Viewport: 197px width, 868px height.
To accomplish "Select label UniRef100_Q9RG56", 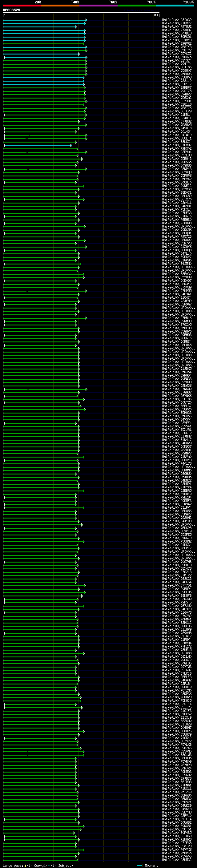I will pos(177,230).
